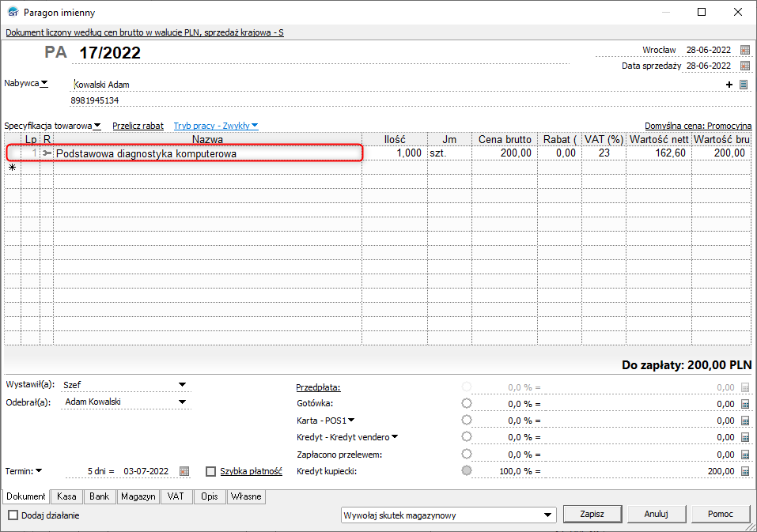Image resolution: width=757 pixels, height=532 pixels.
Task: Click Przelicz rabat link
Action: [x=138, y=126]
